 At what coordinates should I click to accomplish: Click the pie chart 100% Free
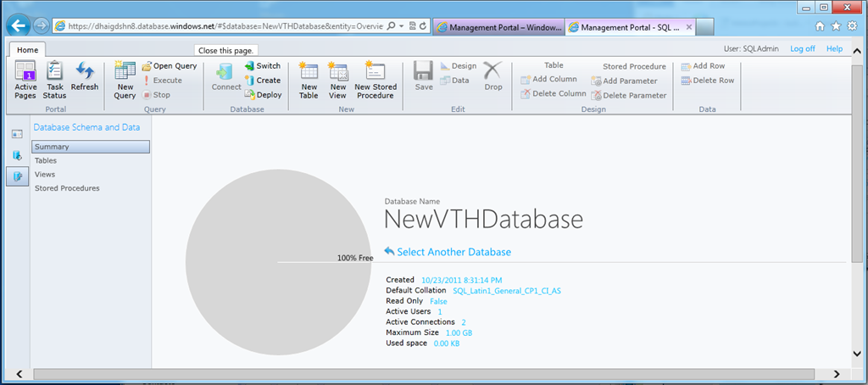click(x=278, y=262)
